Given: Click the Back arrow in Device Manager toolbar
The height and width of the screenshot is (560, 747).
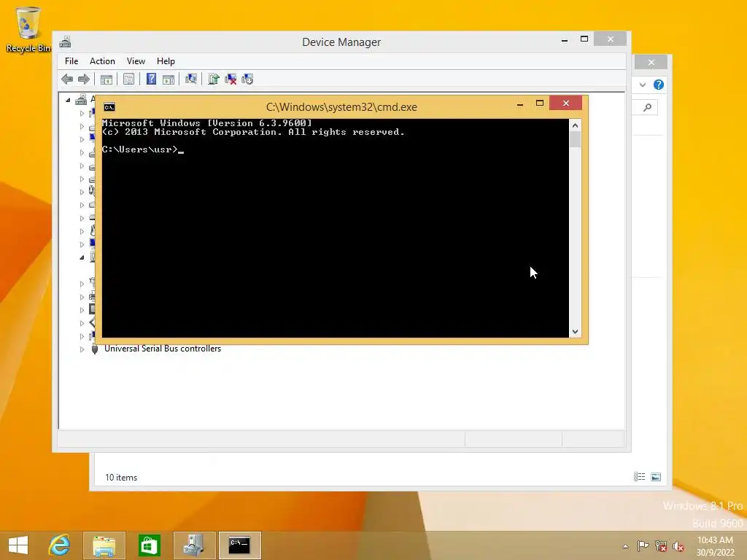Looking at the screenshot, I should pos(67,79).
